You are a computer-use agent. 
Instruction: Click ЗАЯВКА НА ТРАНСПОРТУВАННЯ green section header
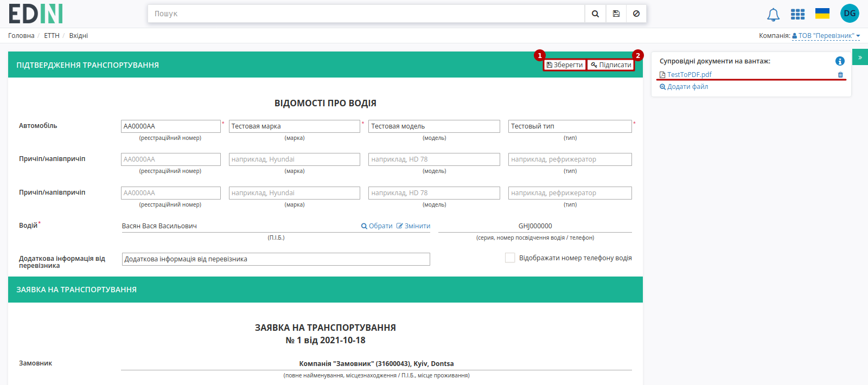pos(325,290)
